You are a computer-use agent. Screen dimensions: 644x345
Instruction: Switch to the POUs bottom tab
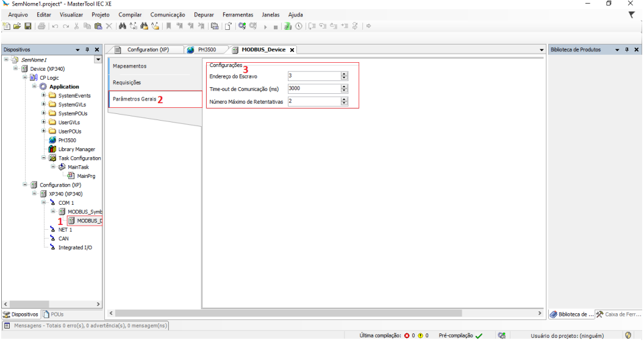pos(55,315)
